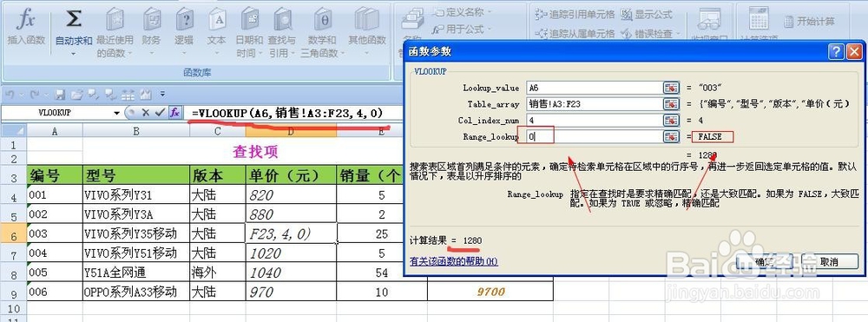Select sales quantity cell 54
Screen dimensions: 868x322
[381, 273]
